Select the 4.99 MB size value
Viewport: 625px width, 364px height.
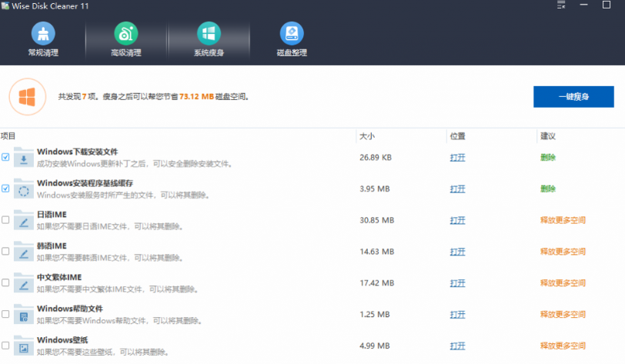tap(375, 346)
